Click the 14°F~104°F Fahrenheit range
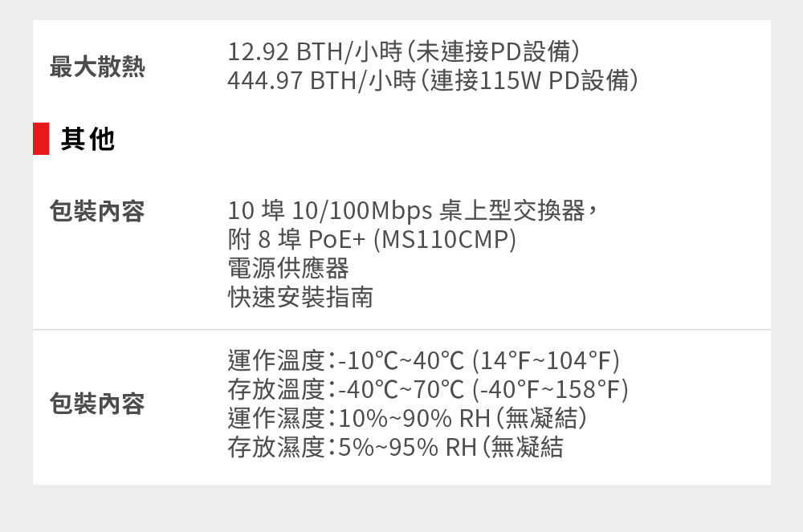This screenshot has height=532, width=803. click(547, 361)
